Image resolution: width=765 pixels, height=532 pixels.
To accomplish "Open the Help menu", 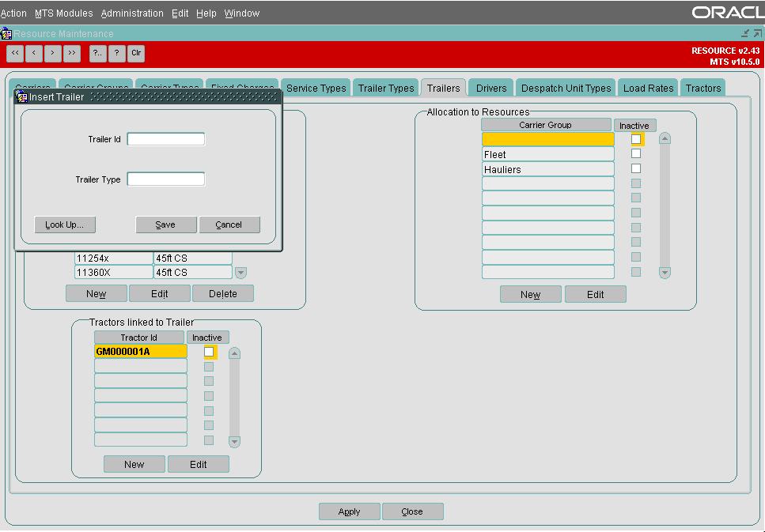I will pyautogui.click(x=206, y=13).
